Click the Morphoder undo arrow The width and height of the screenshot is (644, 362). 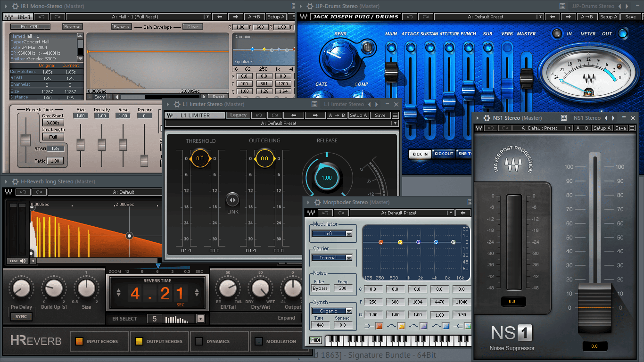click(x=325, y=213)
